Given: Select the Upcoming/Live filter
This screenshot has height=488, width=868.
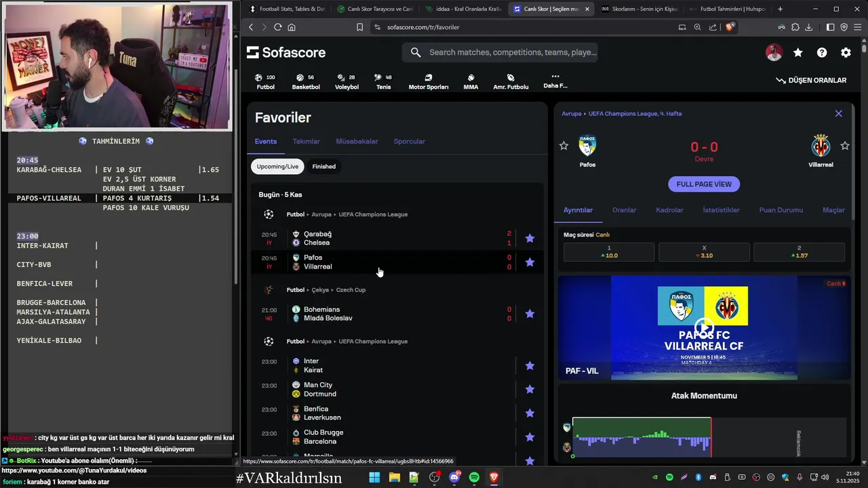Looking at the screenshot, I should tap(277, 166).
